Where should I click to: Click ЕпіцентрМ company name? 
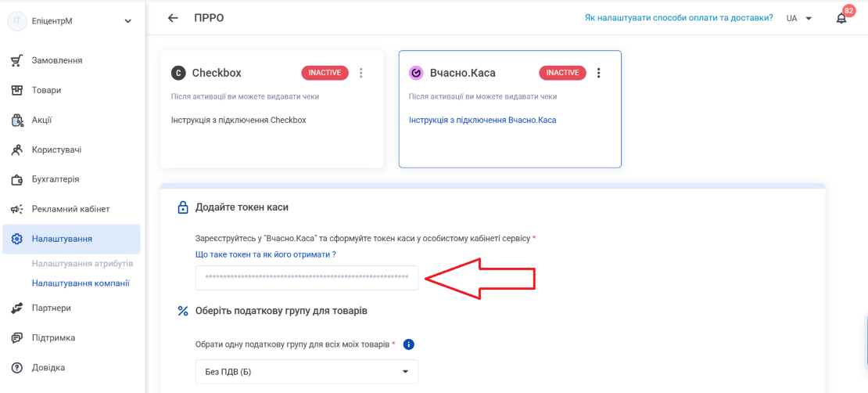pyautogui.click(x=52, y=21)
